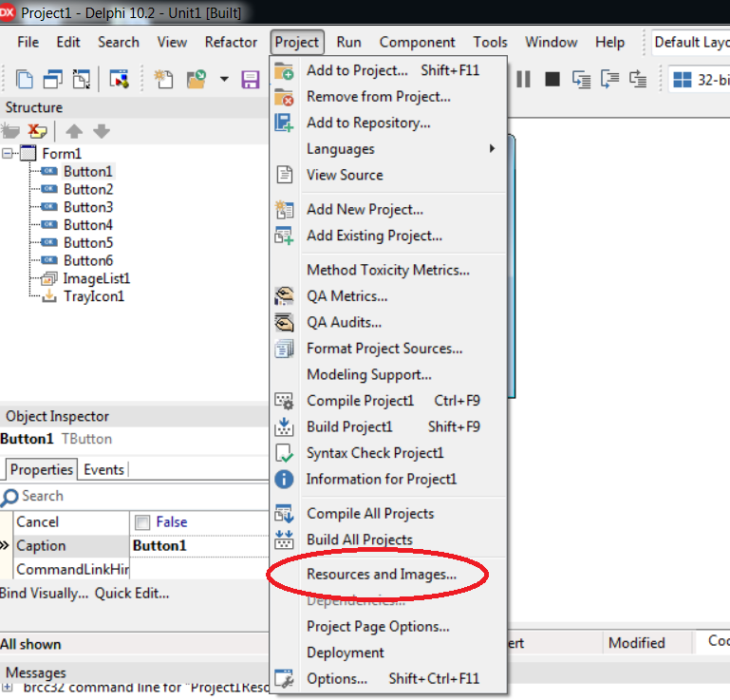Click the 32-bit Windows platform selector
The image size is (730, 700).
click(700, 79)
